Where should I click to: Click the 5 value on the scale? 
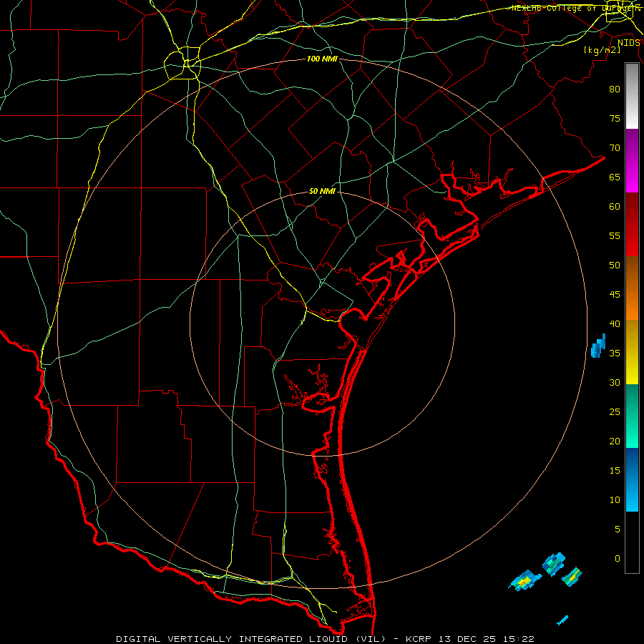[x=618, y=529]
